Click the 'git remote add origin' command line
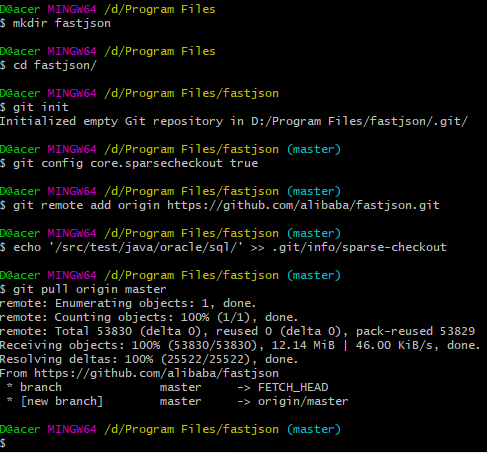Viewport: 487px width, 453px height. (x=220, y=205)
